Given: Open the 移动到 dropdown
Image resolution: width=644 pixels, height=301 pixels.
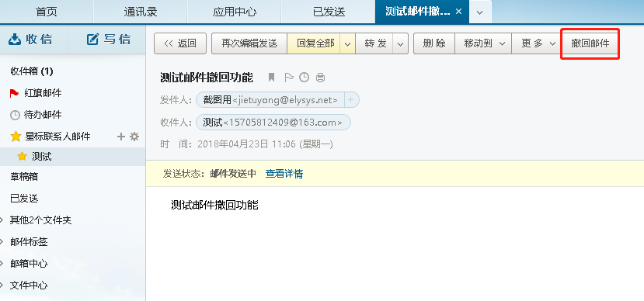Looking at the screenshot, I should pyautogui.click(x=483, y=43).
